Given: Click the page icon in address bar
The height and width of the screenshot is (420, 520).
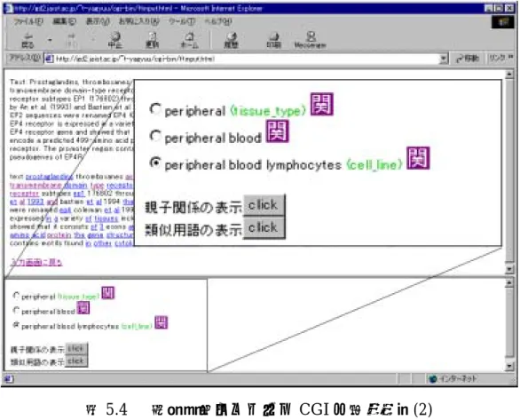Looking at the screenshot, I should [49, 59].
